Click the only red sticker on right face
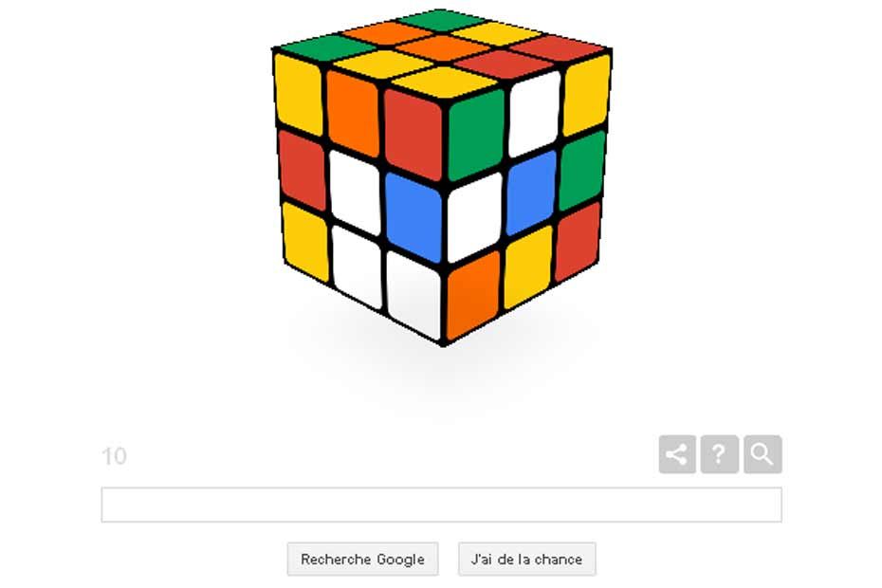Viewport: 882px width, 588px height. (578, 242)
